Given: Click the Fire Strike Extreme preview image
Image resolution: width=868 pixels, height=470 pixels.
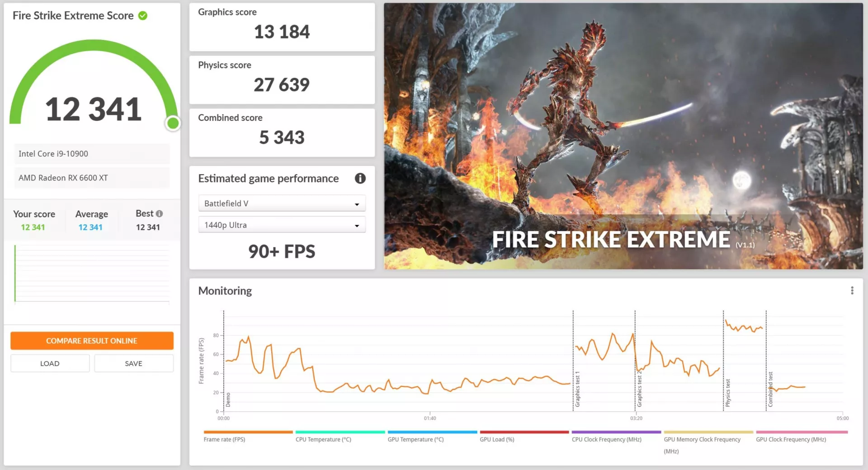Looking at the screenshot, I should coord(623,136).
